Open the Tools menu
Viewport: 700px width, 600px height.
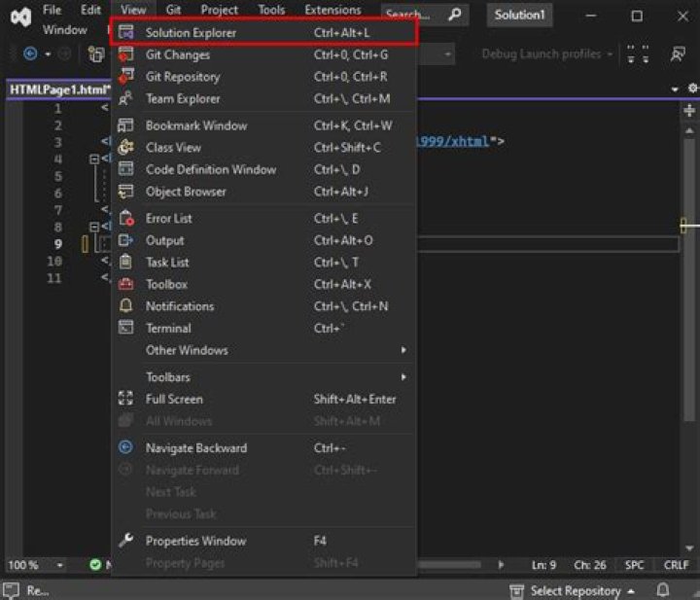(x=271, y=10)
